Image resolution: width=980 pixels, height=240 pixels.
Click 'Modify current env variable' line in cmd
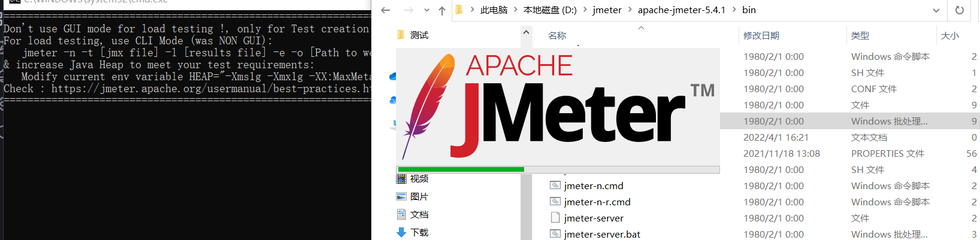pos(196,77)
